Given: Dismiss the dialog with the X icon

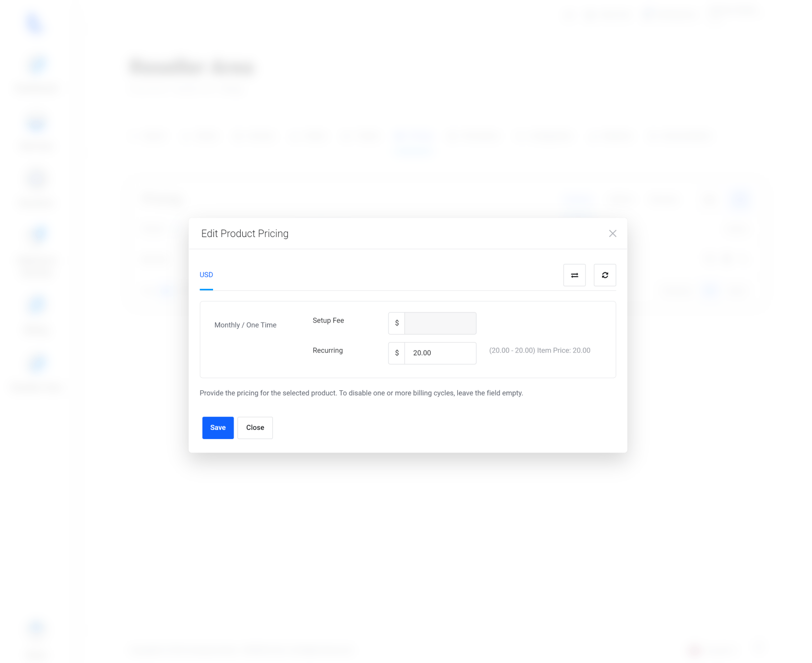Looking at the screenshot, I should [x=613, y=234].
